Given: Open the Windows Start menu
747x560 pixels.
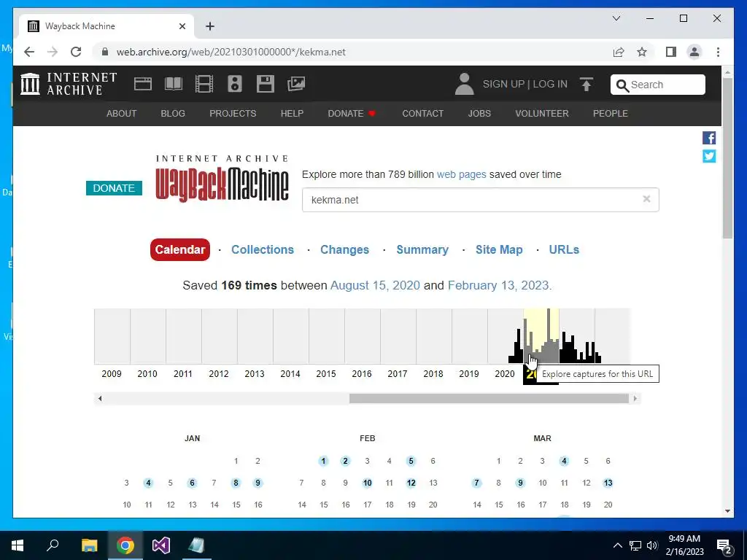Looking at the screenshot, I should 18,545.
